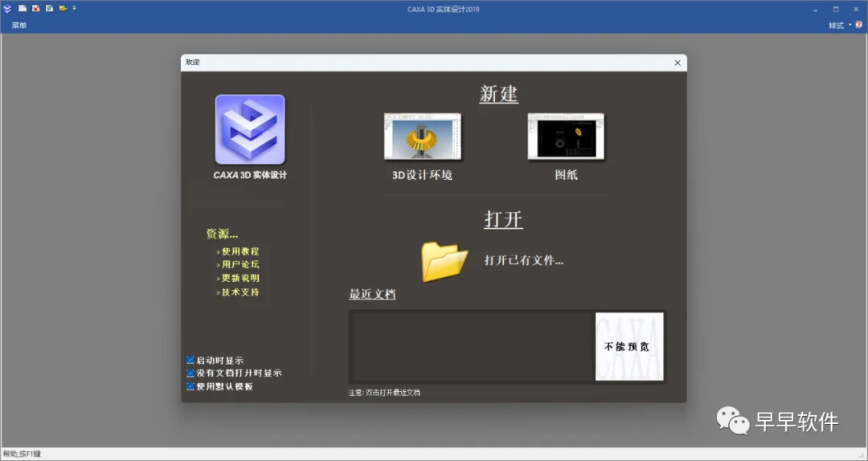The image size is (868, 461).
Task: Click the 最近文档 heading
Action: pos(372,295)
